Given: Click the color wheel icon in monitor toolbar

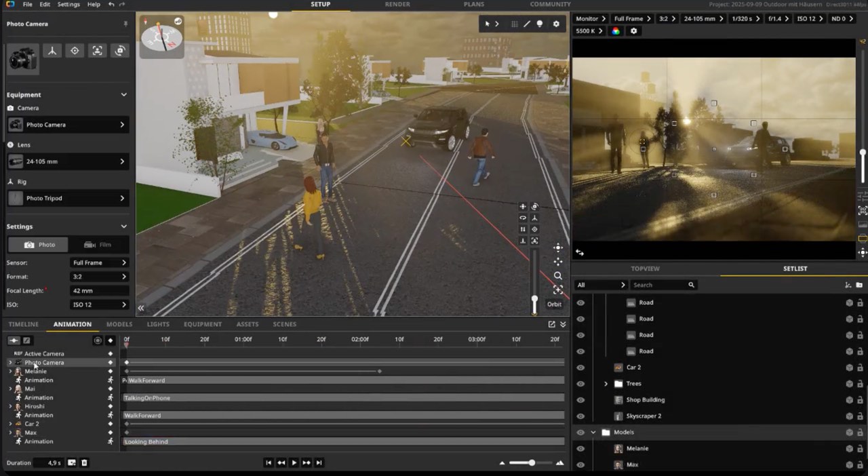Looking at the screenshot, I should [616, 31].
